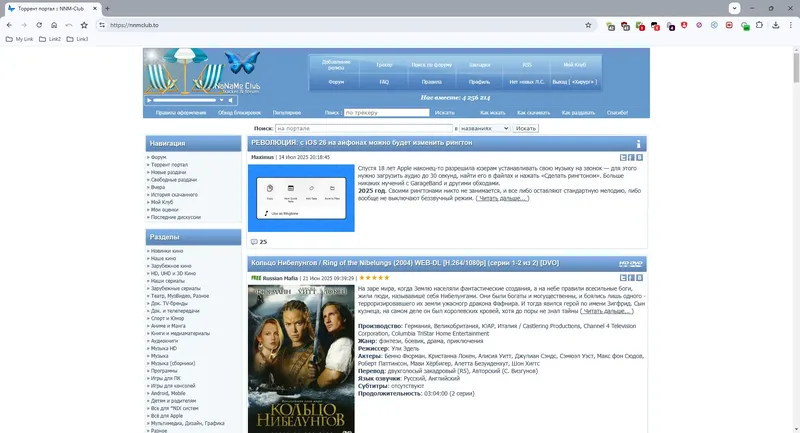The height and width of the screenshot is (433, 800).
Task: Close the NNM-Club tab
Action: pyautogui.click(x=95, y=9)
